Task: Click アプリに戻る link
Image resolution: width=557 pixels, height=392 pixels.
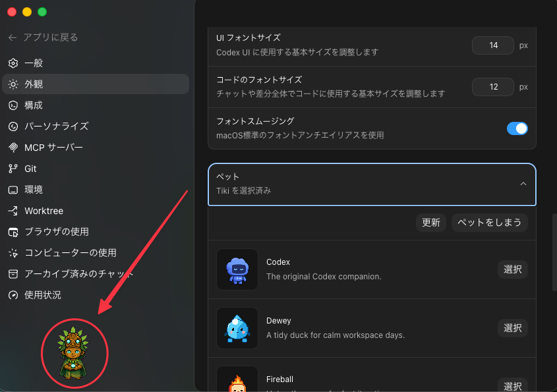Action: tap(51, 38)
